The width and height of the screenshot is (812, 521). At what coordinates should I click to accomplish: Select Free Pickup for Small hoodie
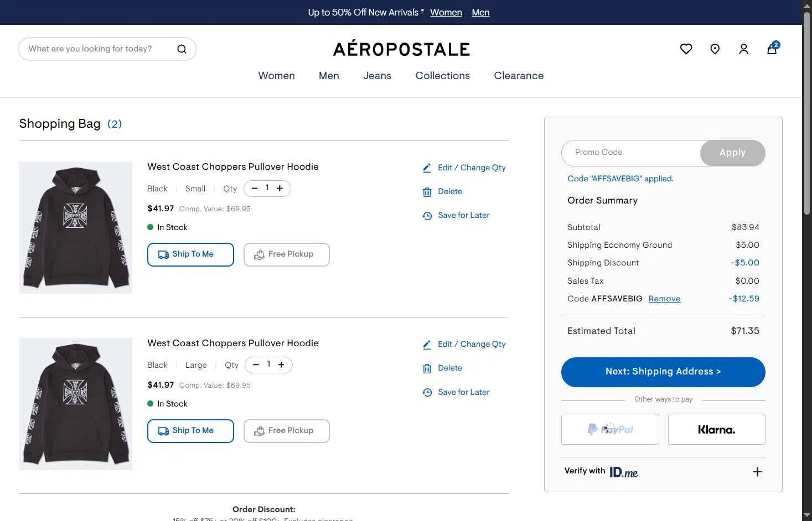coord(286,254)
